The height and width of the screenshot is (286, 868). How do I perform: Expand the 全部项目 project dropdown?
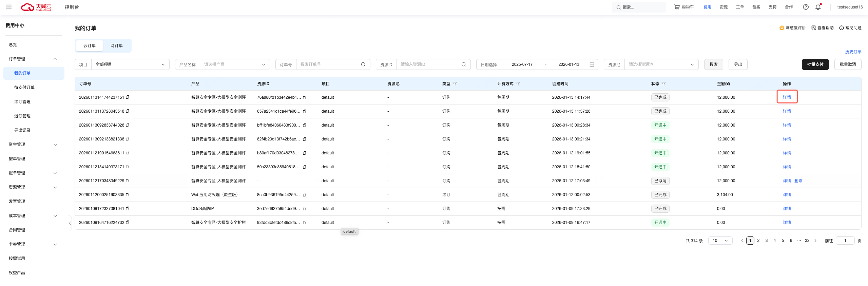point(130,64)
